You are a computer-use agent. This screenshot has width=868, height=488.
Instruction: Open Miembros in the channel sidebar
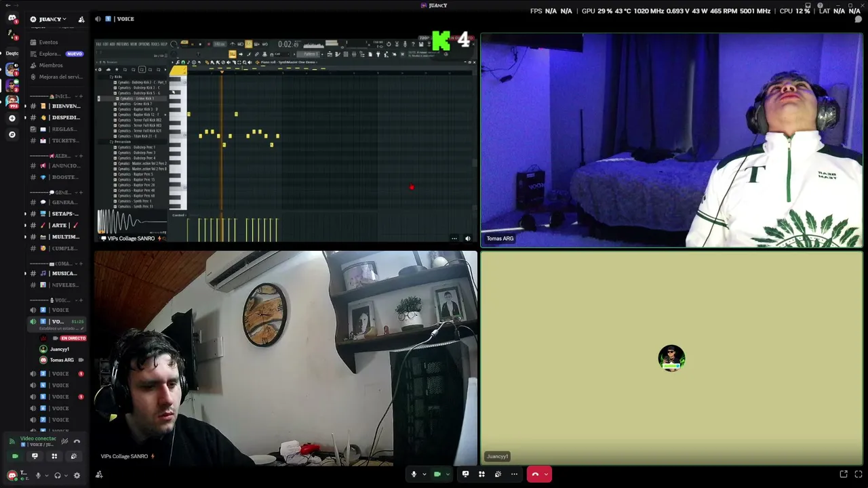click(x=57, y=65)
